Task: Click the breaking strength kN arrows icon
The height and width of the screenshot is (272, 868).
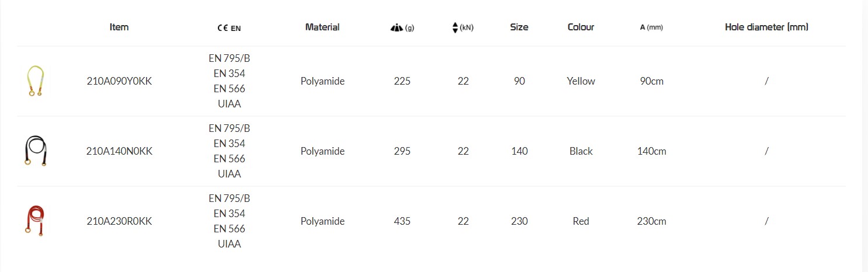Action: pyautogui.click(x=456, y=27)
